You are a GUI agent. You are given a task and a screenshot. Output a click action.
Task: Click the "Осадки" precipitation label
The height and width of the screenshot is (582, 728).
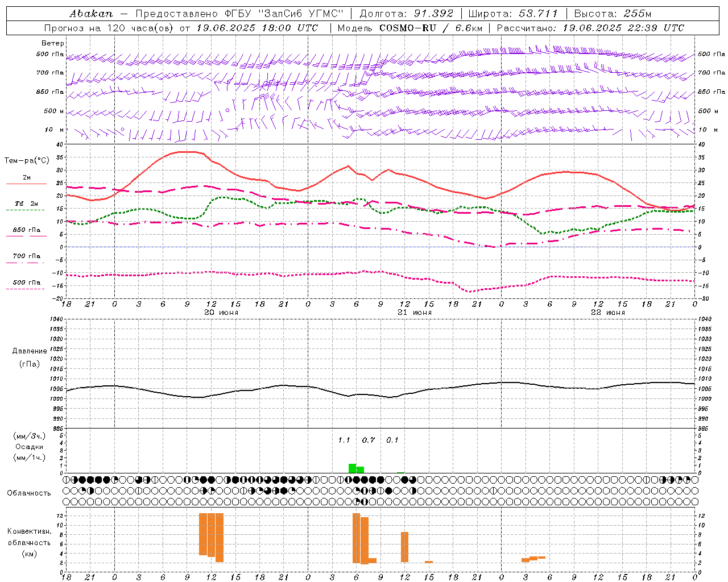point(29,447)
